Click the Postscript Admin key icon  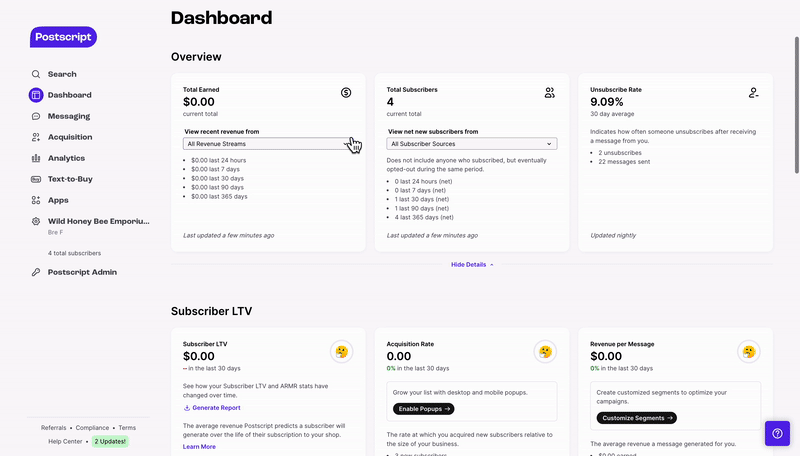coord(36,272)
